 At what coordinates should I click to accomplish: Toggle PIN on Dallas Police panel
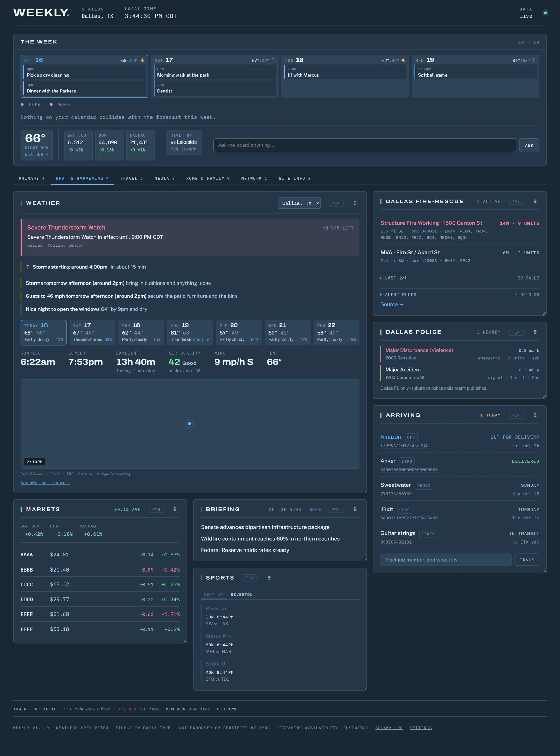coord(516,332)
